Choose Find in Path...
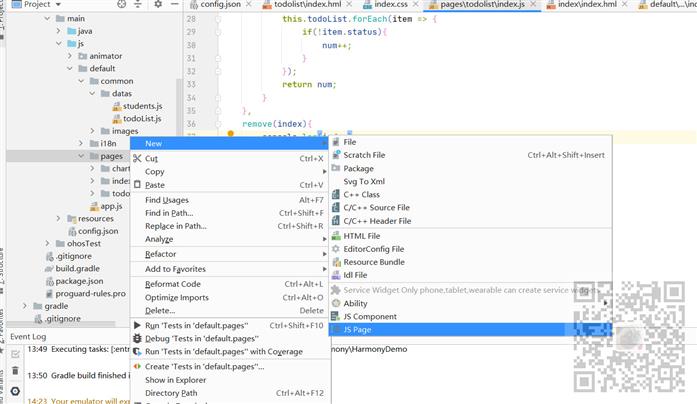697x404 pixels. coord(230,213)
